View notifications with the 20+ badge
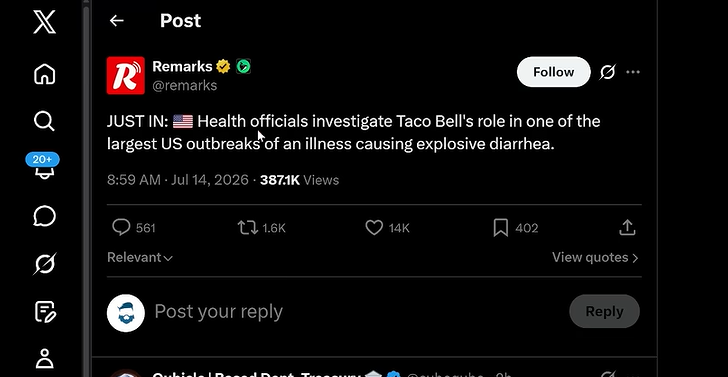This screenshot has height=377, width=728. [x=43, y=166]
